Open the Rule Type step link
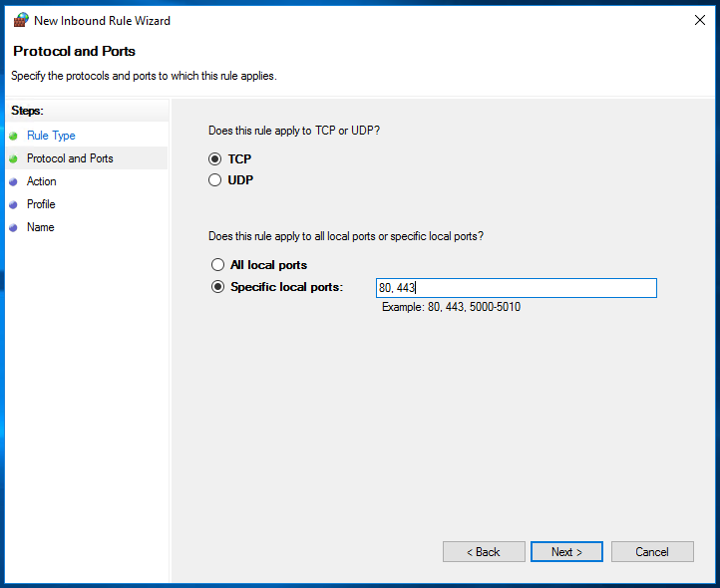 point(51,136)
